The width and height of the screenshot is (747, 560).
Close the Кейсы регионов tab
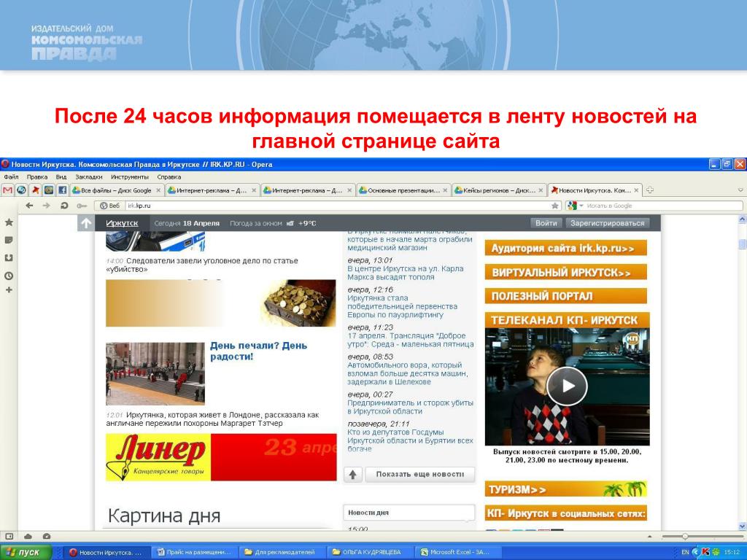tap(541, 190)
